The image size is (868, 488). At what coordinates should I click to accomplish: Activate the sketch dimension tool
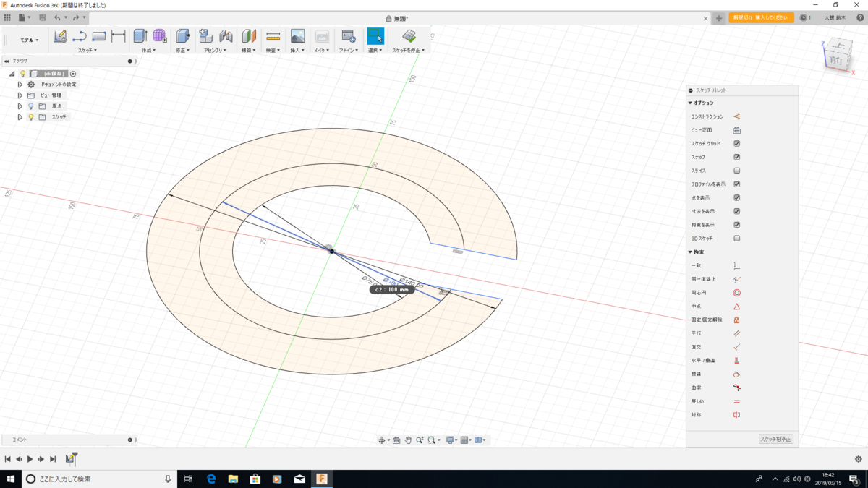click(x=119, y=36)
